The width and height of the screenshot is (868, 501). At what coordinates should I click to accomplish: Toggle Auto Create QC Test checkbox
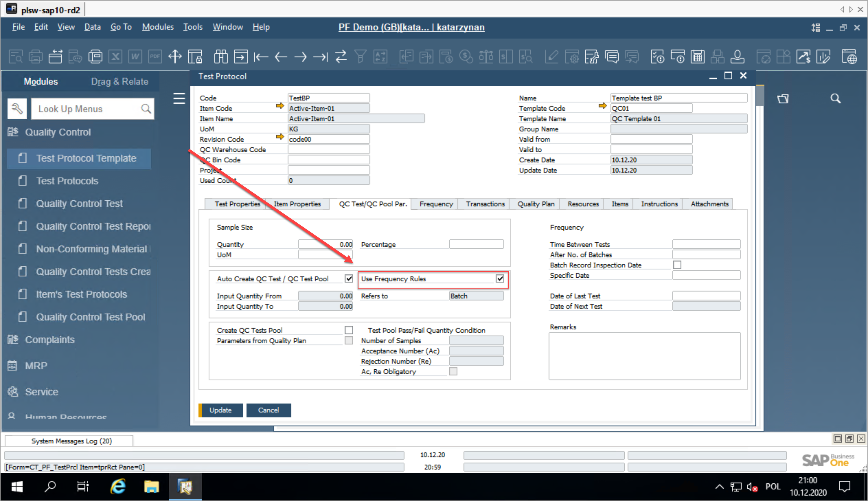click(x=349, y=279)
